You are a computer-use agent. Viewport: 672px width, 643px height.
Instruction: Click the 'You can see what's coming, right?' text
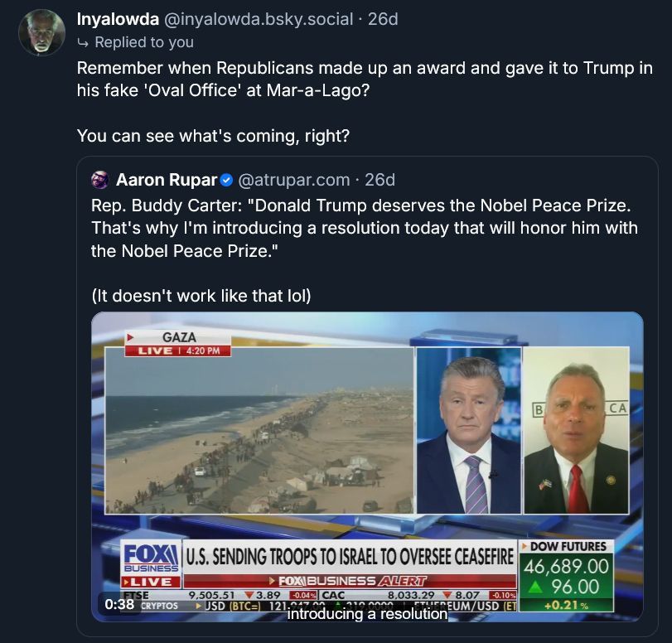(x=213, y=136)
